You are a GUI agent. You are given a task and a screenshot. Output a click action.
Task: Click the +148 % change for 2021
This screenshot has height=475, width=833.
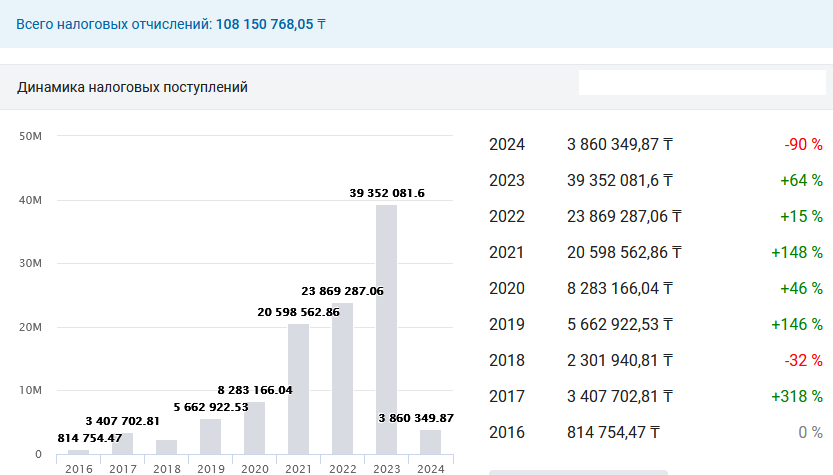[x=797, y=252]
